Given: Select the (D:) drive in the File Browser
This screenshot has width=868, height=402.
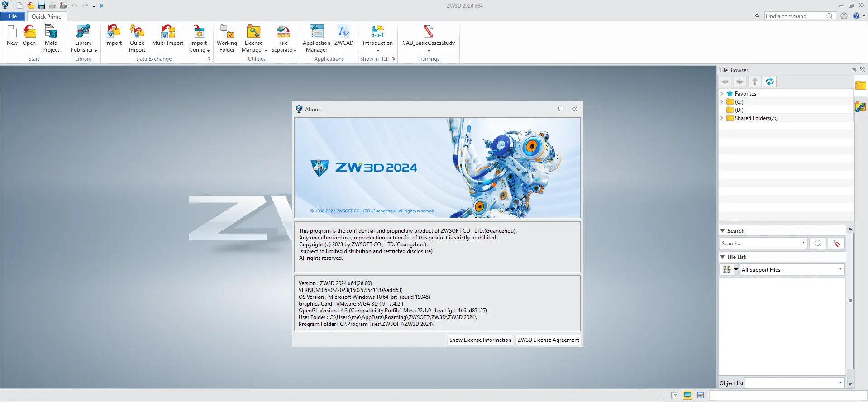Looking at the screenshot, I should (x=739, y=110).
